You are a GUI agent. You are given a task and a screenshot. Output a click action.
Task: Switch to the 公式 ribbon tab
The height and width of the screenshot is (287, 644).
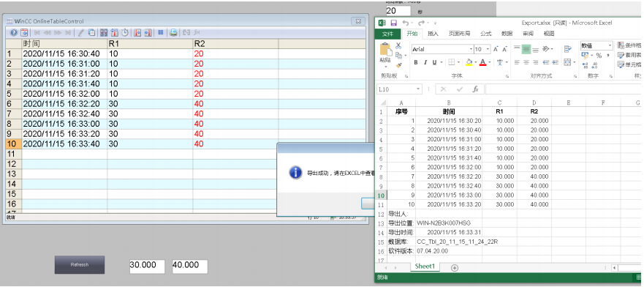pyautogui.click(x=486, y=34)
